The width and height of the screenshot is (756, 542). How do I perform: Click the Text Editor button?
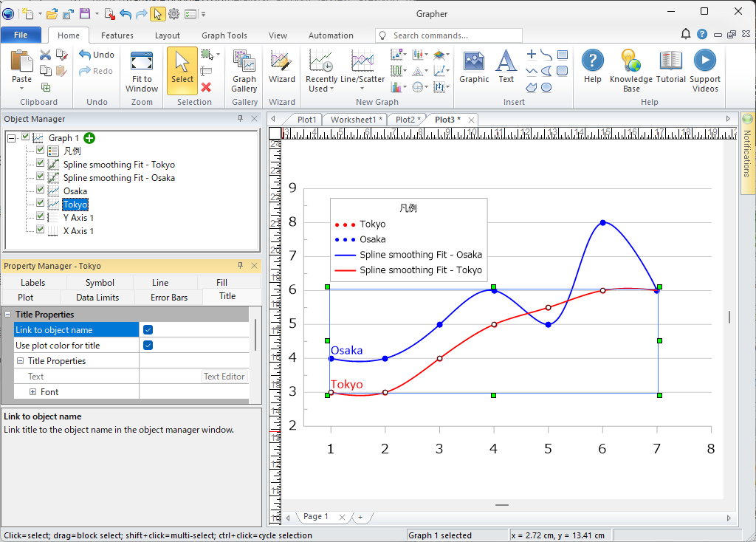(x=224, y=377)
